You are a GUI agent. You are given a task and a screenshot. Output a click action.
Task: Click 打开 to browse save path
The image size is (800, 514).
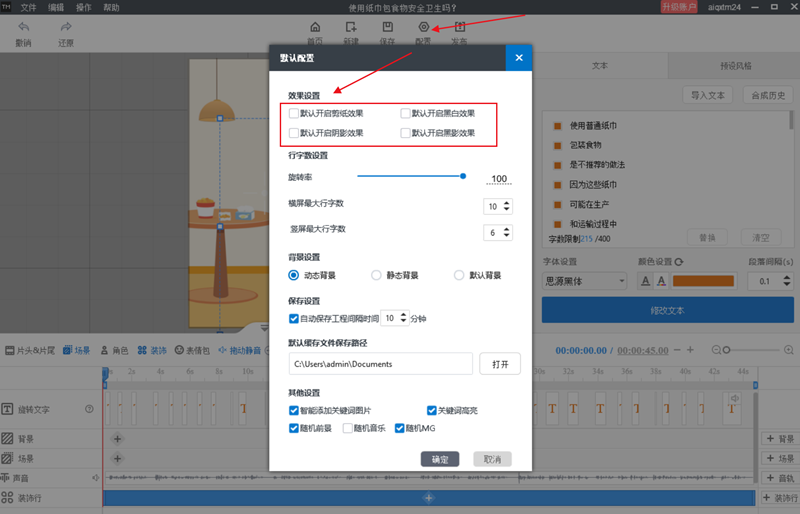click(500, 364)
